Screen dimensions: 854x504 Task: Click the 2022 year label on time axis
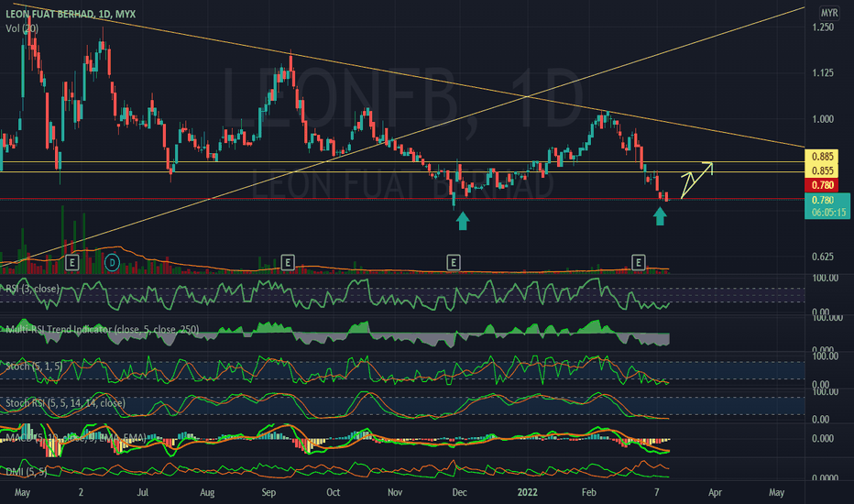coord(527,493)
